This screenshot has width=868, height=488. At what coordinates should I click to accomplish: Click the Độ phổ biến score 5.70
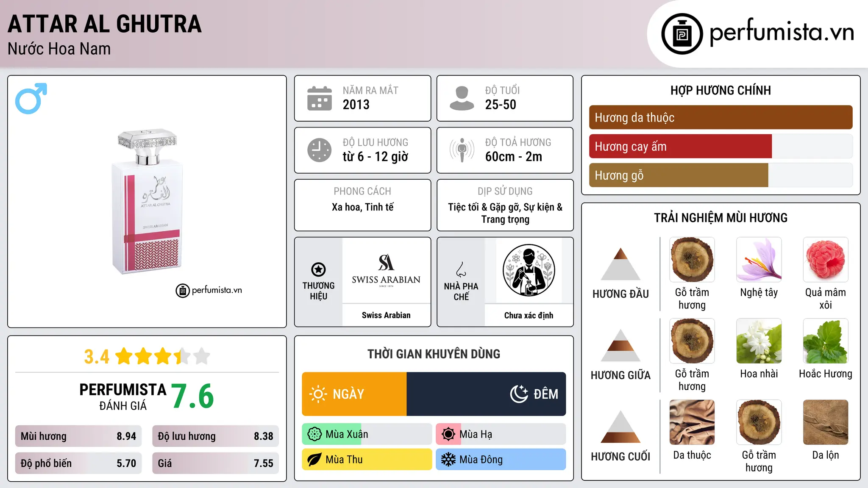click(78, 463)
